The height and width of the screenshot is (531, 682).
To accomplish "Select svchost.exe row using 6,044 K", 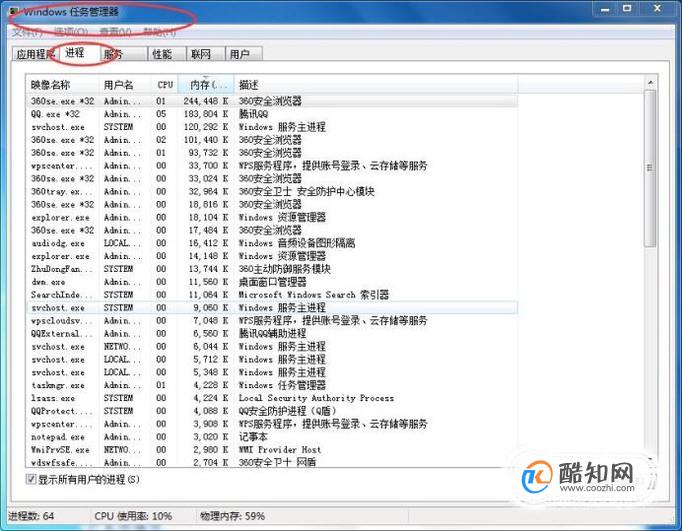I will point(272,347).
